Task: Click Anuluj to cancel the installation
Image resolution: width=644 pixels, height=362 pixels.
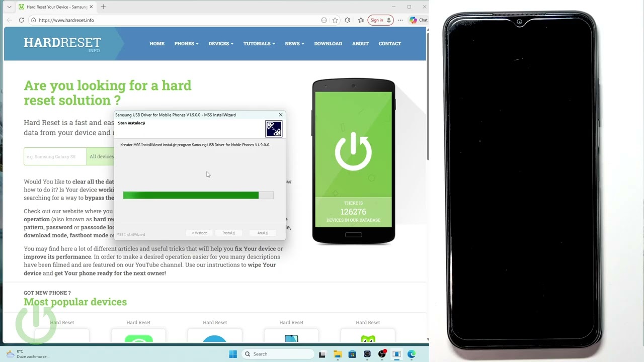Action: pyautogui.click(x=262, y=233)
